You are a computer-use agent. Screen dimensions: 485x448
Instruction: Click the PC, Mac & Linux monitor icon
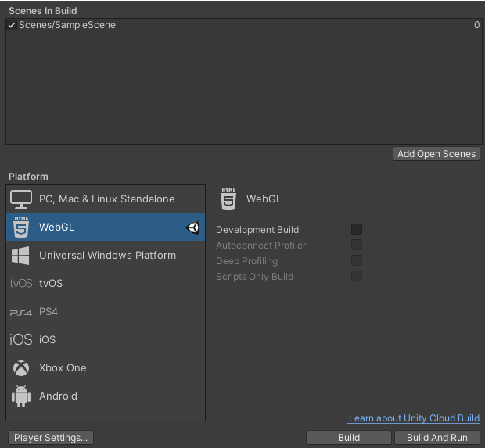tap(21, 199)
